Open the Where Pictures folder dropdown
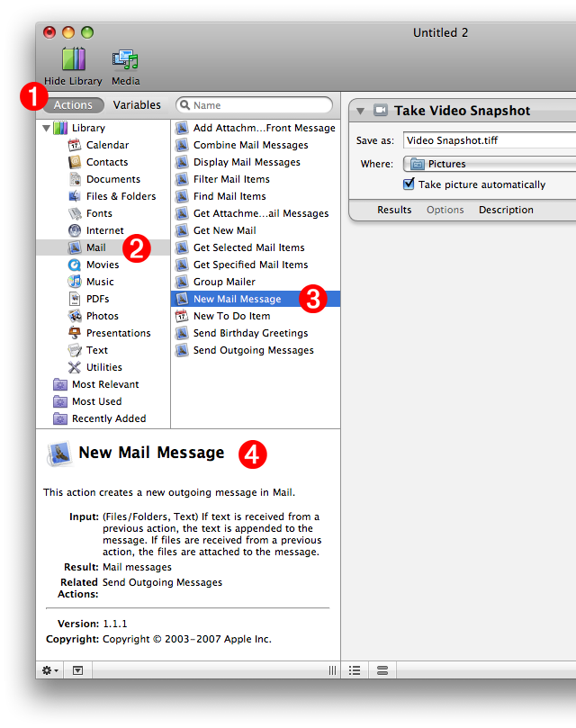576x728 pixels. pyautogui.click(x=489, y=164)
